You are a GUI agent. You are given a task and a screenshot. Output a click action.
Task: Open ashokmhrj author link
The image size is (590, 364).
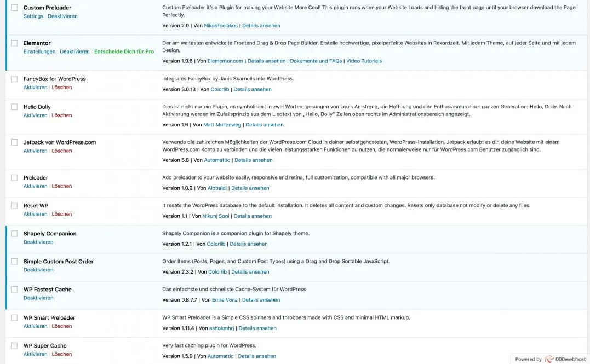(222, 328)
